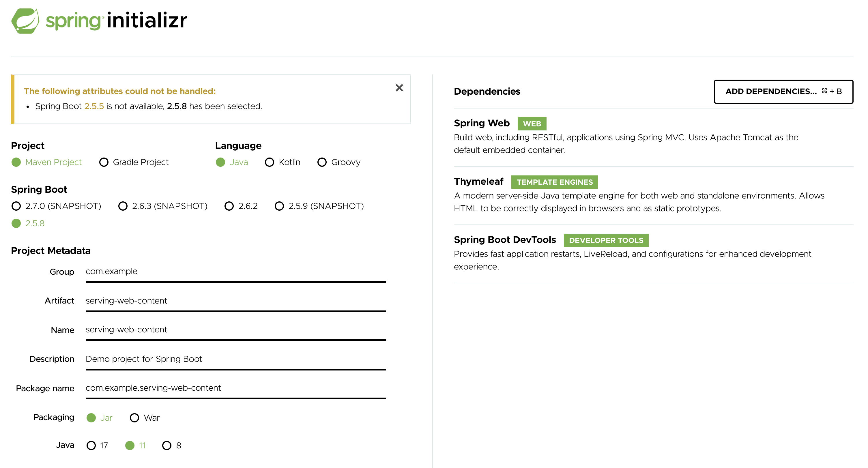The image size is (868, 468).
Task: Choose Java as the language
Action: [232, 162]
